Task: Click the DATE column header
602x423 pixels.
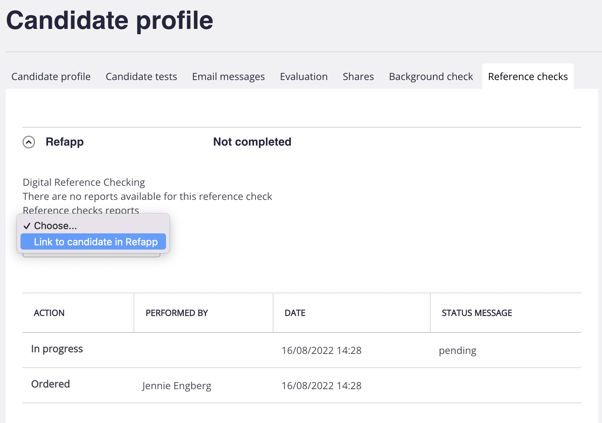Action: pyautogui.click(x=295, y=313)
